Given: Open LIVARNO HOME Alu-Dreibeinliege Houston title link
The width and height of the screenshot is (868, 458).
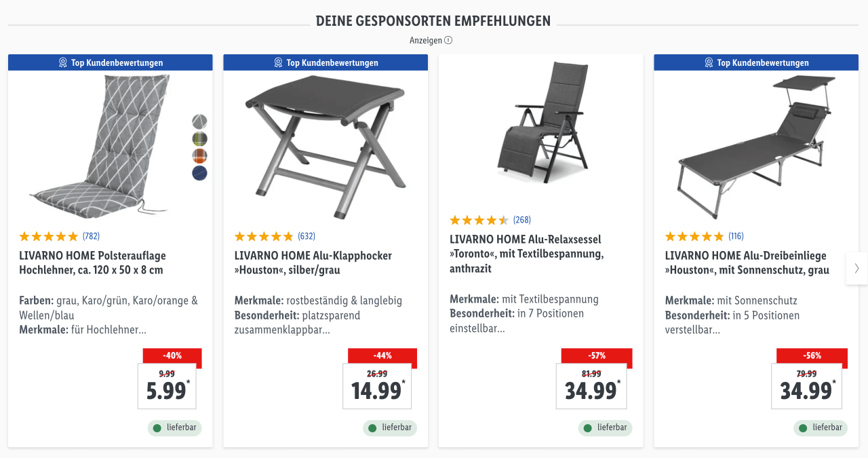Looking at the screenshot, I should [747, 263].
